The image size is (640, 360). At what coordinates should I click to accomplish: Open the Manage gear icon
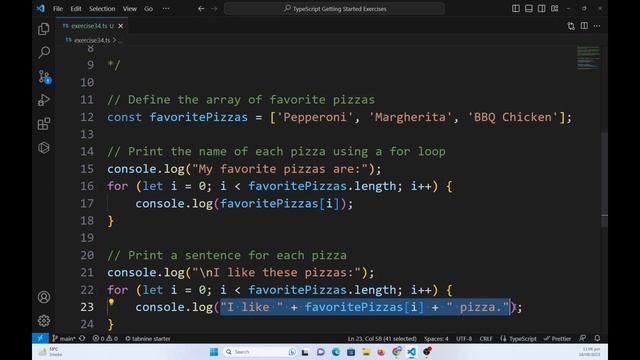coord(44,321)
